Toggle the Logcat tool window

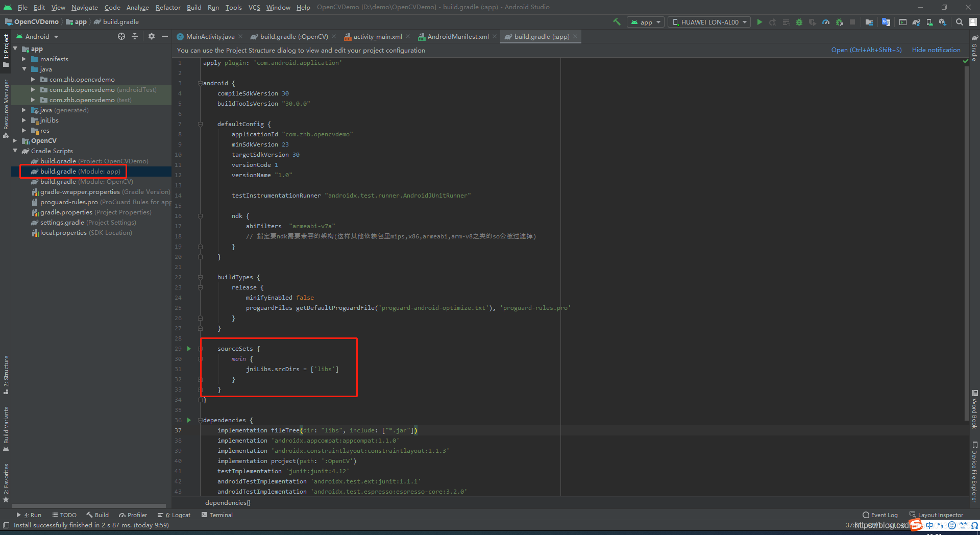pyautogui.click(x=174, y=515)
